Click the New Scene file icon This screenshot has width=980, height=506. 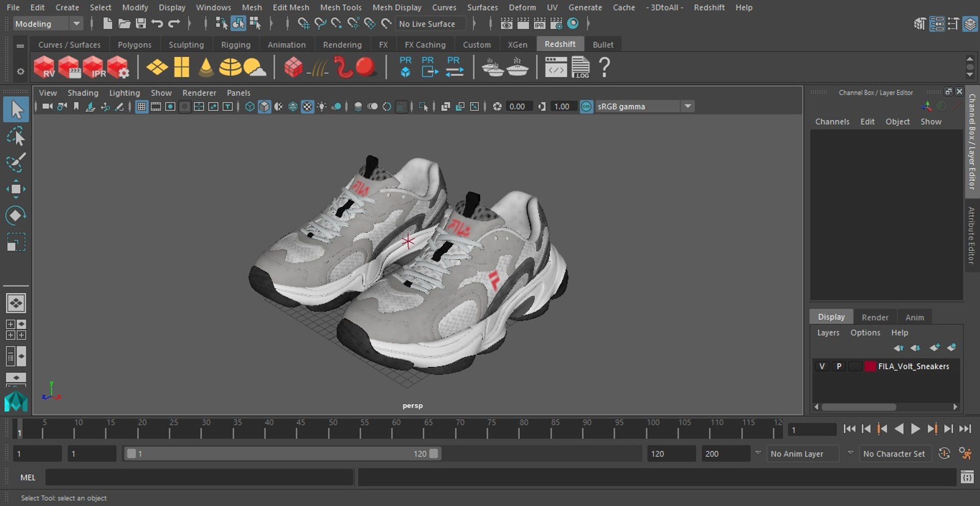(107, 23)
